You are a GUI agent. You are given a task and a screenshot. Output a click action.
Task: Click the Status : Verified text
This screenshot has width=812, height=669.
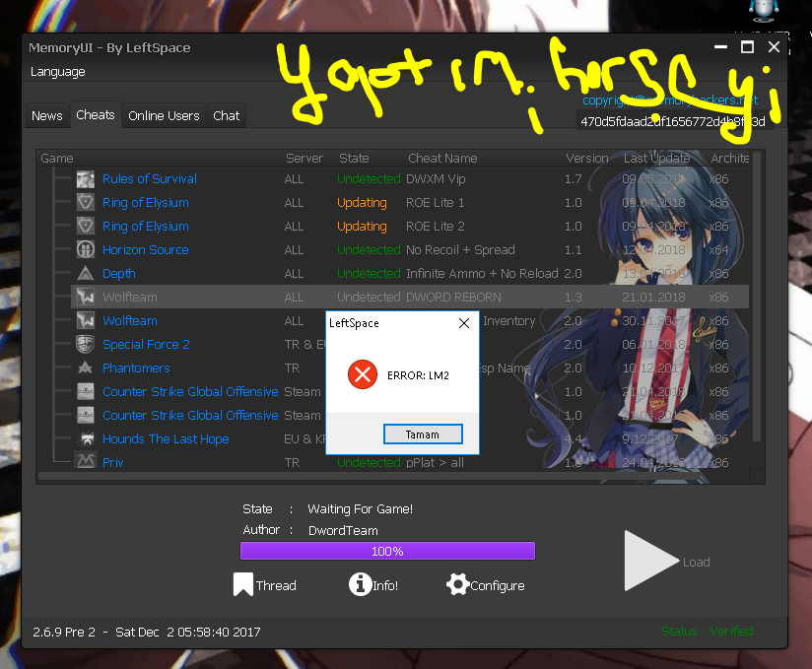[x=708, y=632]
